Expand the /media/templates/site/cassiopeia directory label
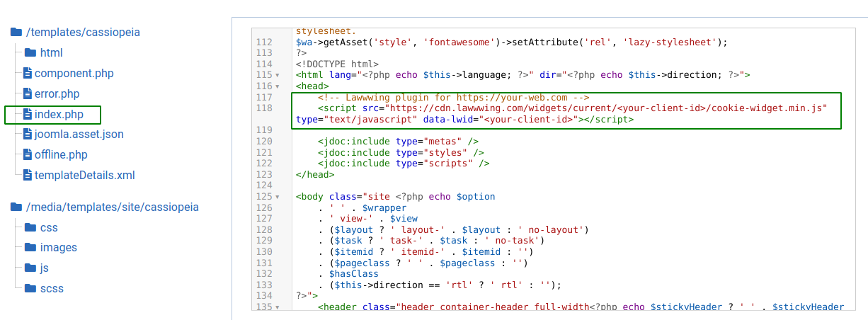The width and height of the screenshot is (868, 320). coord(113,207)
